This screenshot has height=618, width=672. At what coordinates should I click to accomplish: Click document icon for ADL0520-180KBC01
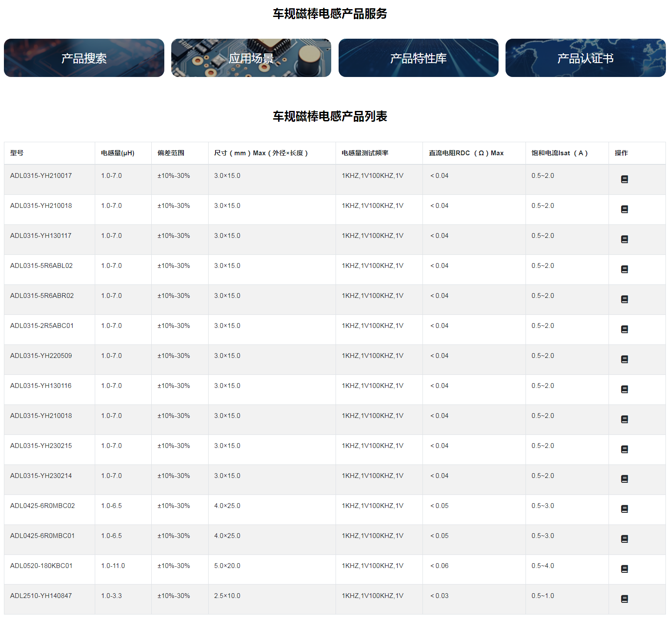coord(624,569)
